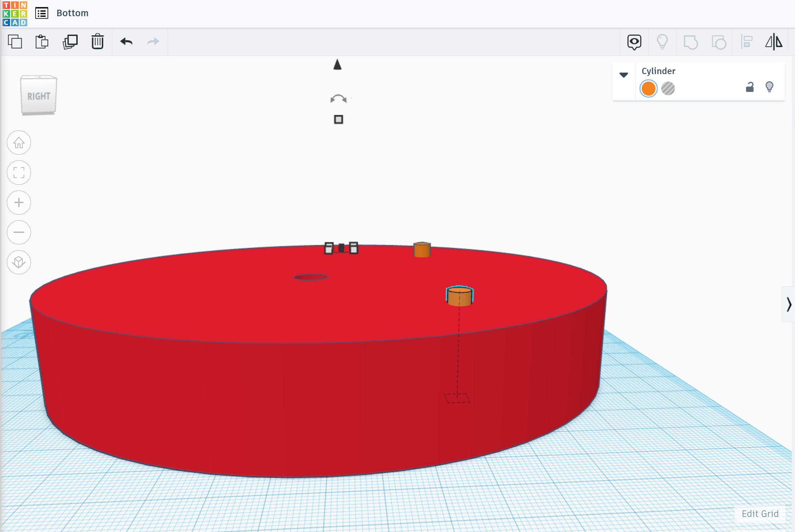Choose the Solid orange color swatch
The width and height of the screenshot is (795, 532).
648,88
